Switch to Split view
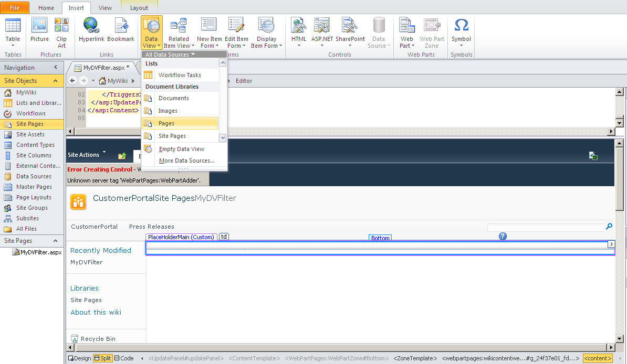 (x=103, y=358)
